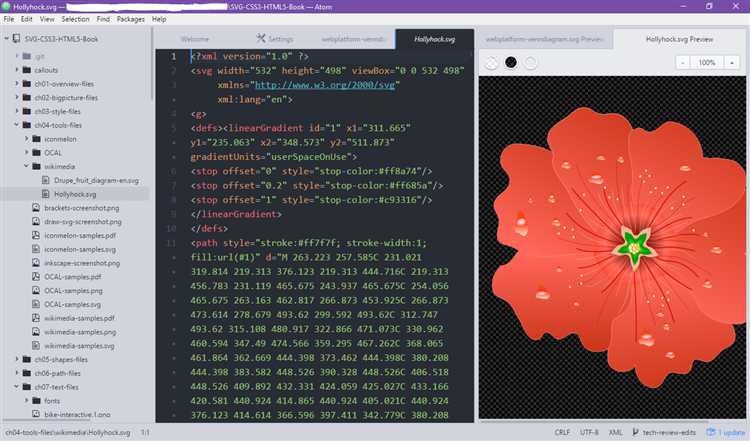Click the wikimedia-samples.pdf file icon
This screenshot has width=750, height=441.
[36, 318]
